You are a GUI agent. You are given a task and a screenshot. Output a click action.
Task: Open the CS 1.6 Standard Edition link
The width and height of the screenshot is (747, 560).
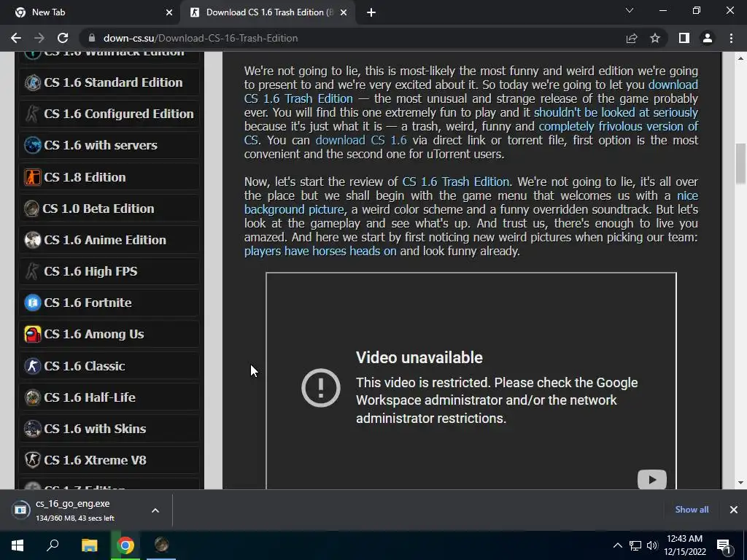(x=113, y=82)
